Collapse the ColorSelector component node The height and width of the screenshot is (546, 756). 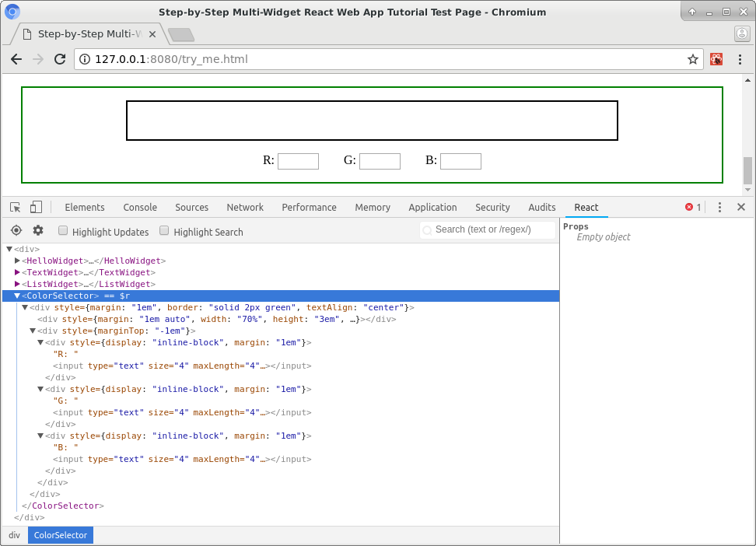tap(16, 296)
